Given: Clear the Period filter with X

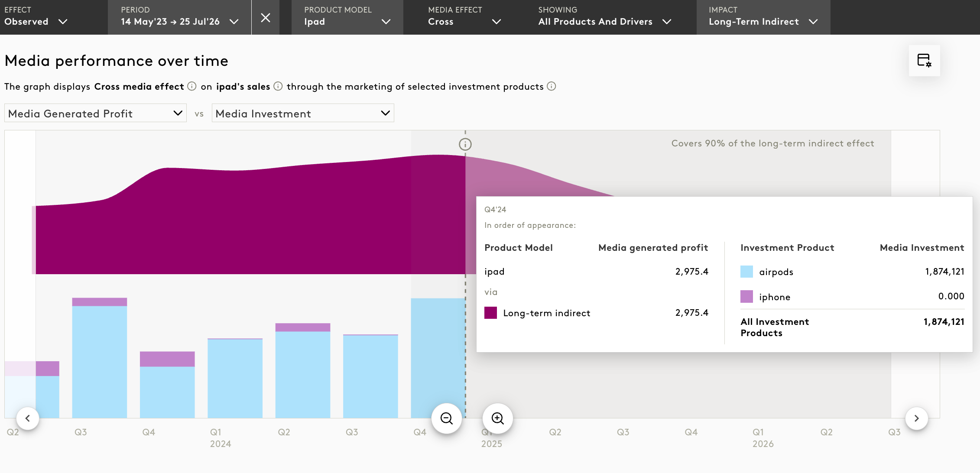Looking at the screenshot, I should pyautogui.click(x=266, y=17).
